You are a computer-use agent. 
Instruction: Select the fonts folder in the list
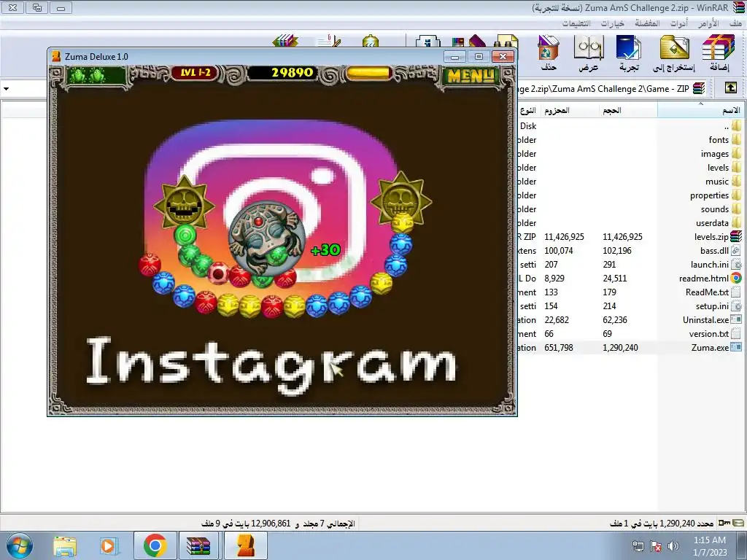click(630, 140)
